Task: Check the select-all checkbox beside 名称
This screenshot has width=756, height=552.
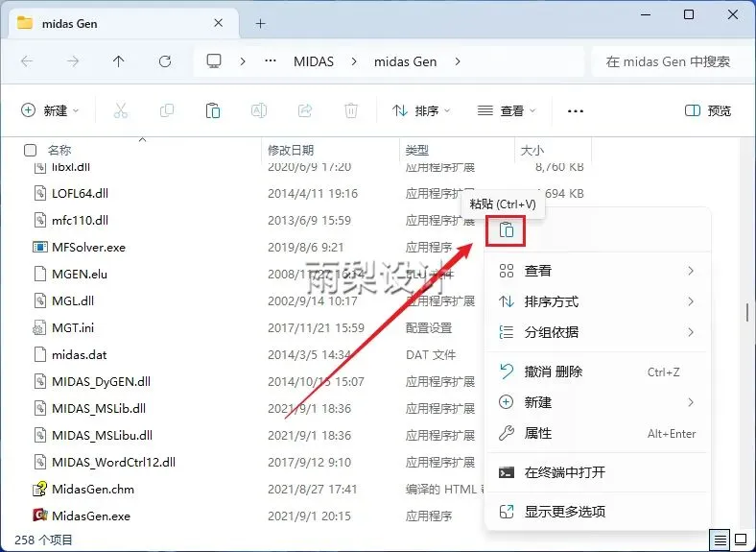Action: pos(30,151)
